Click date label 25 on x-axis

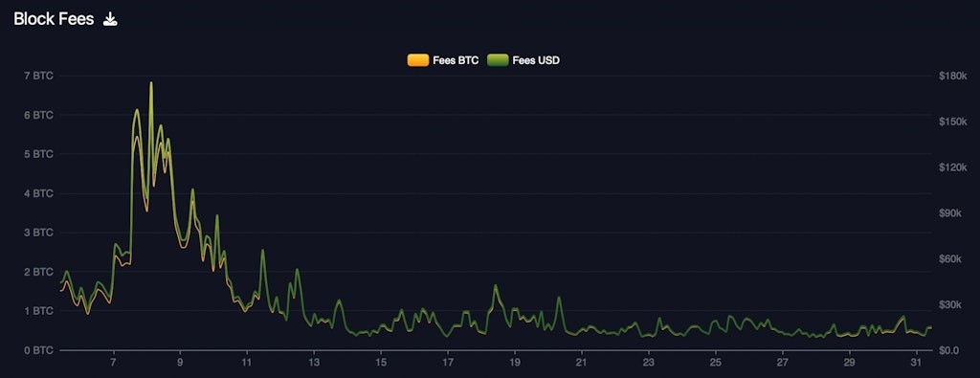(716, 363)
